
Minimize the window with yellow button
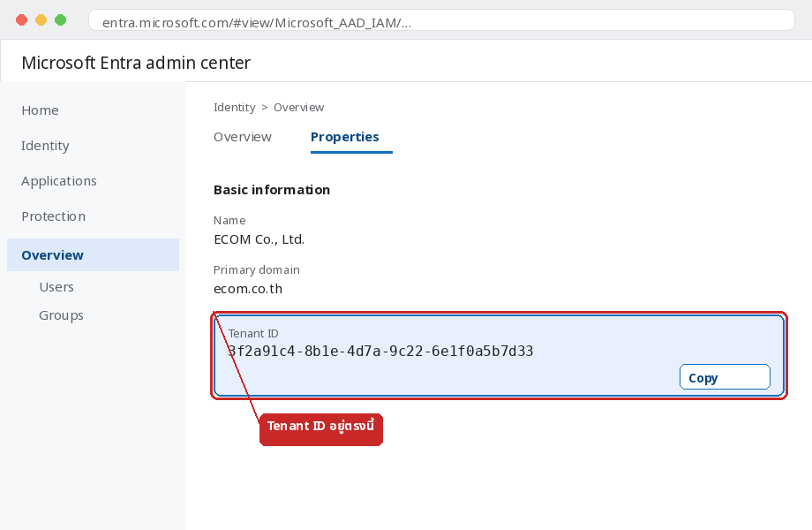[41, 20]
